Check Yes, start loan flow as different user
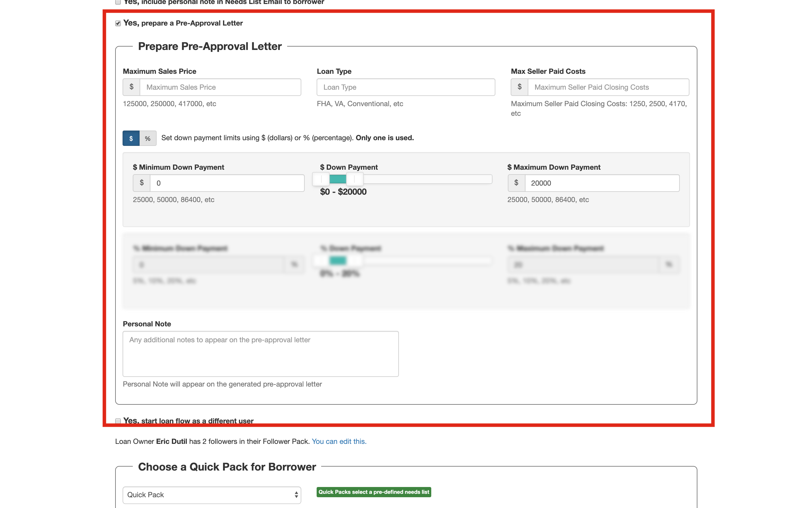The image size is (812, 508). [x=118, y=421]
